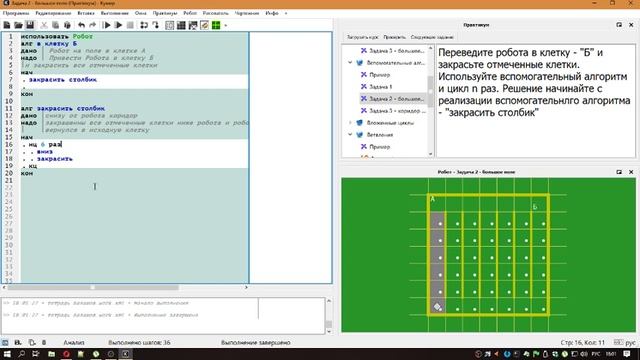Open the Windows Start menu
Image resolution: width=640 pixels, height=360 pixels.
7,354
